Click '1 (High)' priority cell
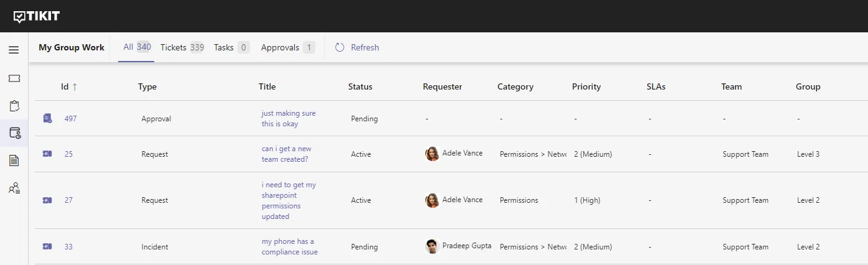 point(588,200)
